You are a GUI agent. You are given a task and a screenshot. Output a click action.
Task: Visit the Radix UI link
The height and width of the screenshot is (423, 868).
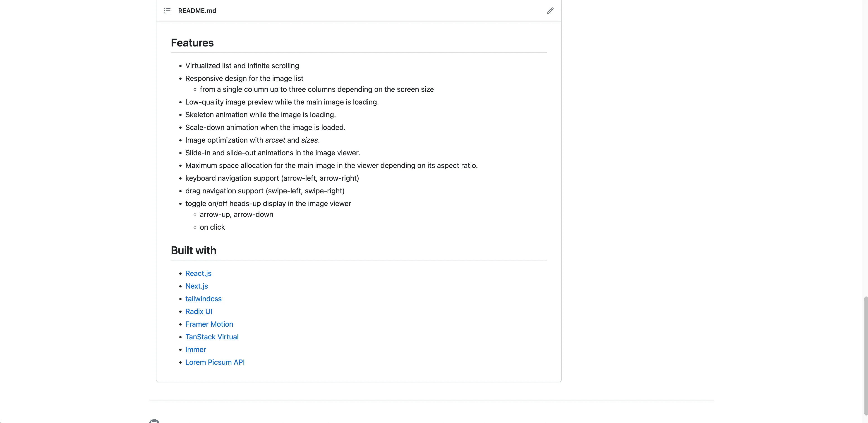[199, 311]
